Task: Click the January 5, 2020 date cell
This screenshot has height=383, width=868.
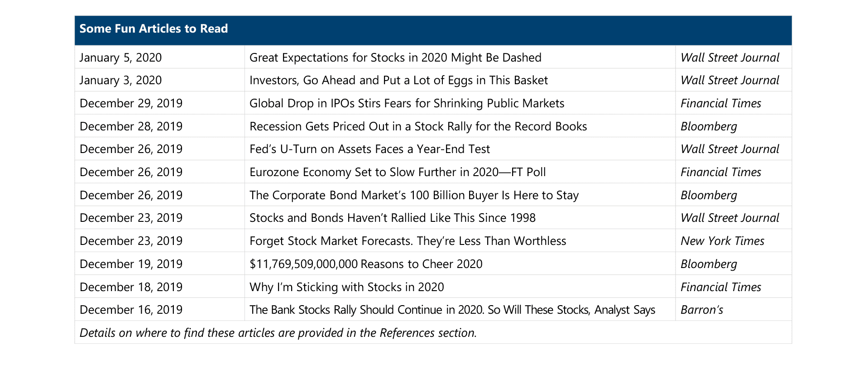Action: [120, 58]
